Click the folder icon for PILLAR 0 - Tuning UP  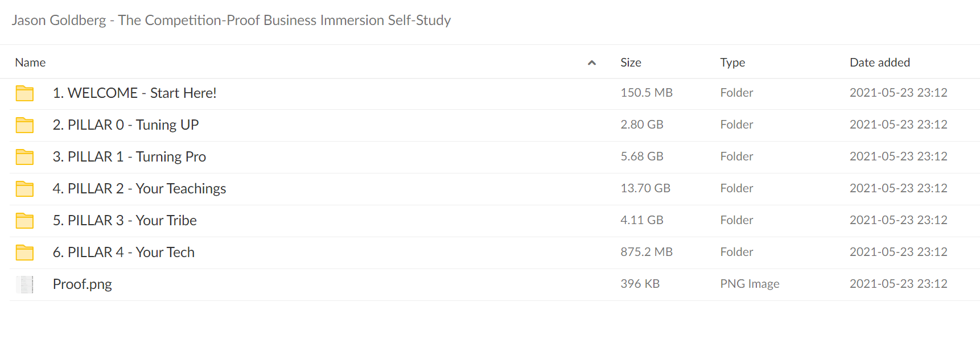24,125
